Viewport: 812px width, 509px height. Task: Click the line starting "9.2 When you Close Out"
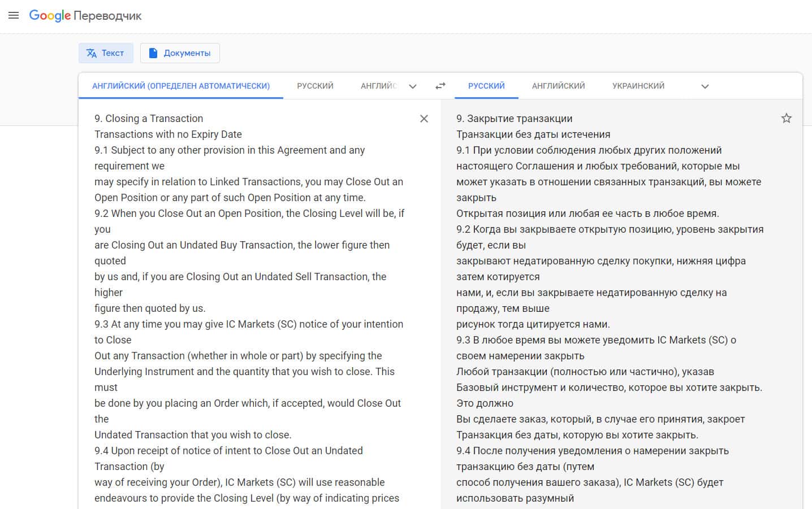pos(249,214)
